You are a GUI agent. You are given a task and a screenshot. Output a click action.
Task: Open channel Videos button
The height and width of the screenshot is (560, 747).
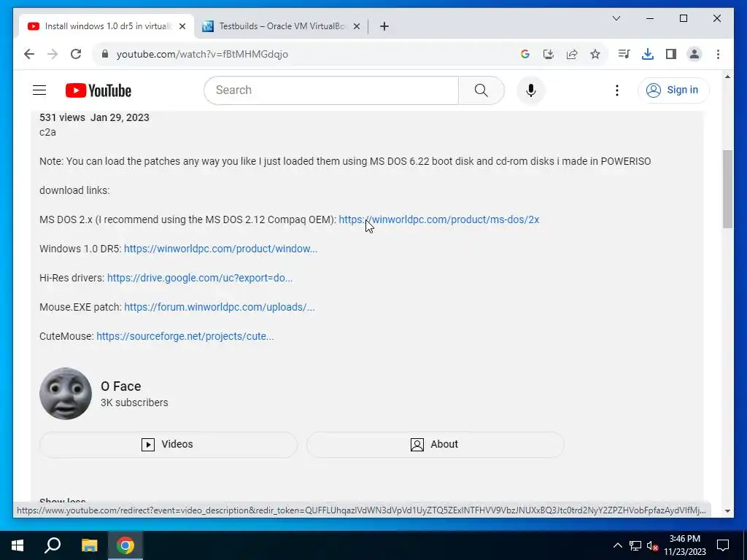pos(169,444)
